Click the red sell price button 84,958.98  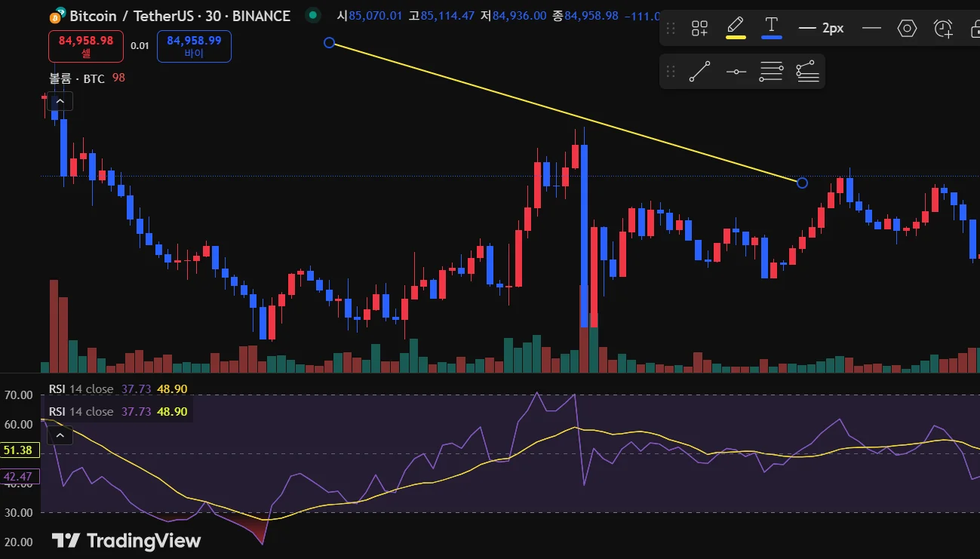[85, 46]
